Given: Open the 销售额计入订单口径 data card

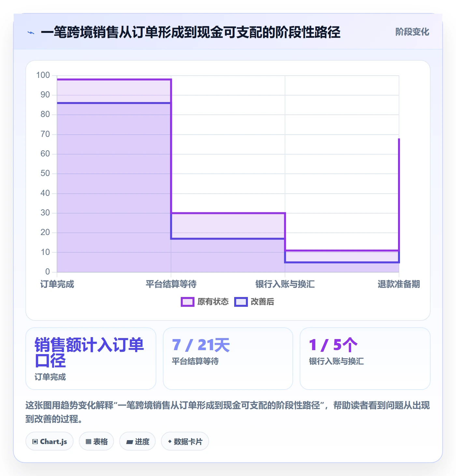Looking at the screenshot, I should tap(91, 359).
